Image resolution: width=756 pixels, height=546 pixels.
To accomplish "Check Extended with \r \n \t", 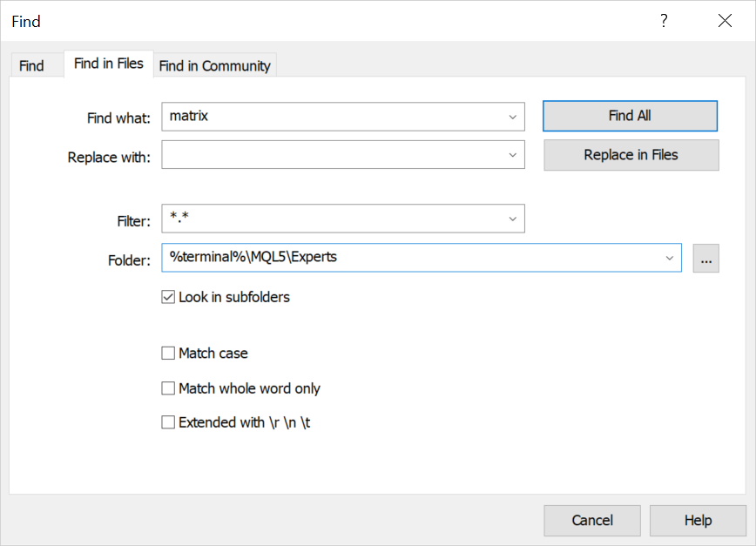I will pos(168,421).
